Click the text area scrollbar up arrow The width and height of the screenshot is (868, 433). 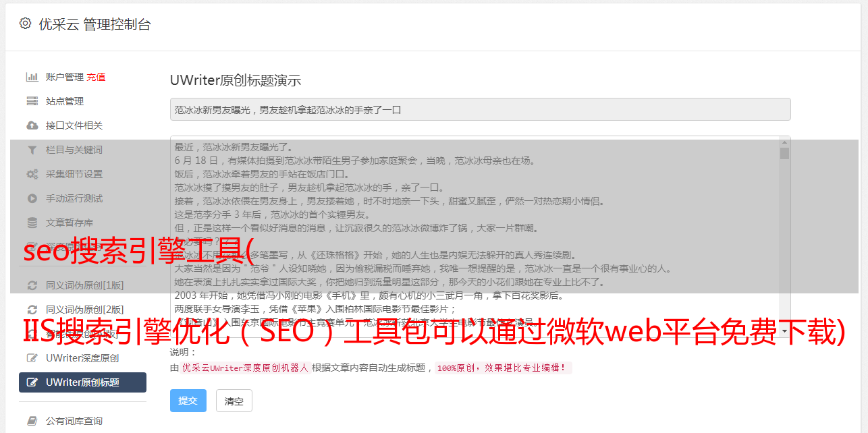coord(784,142)
